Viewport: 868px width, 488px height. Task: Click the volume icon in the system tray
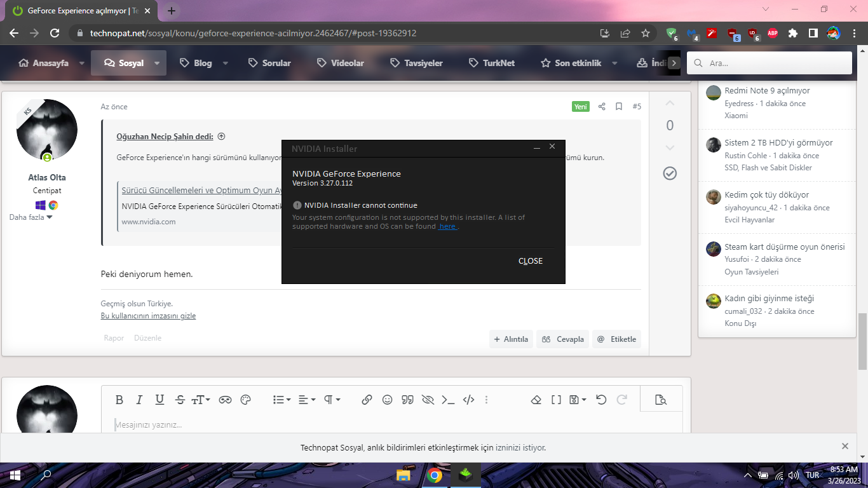pos(793,475)
